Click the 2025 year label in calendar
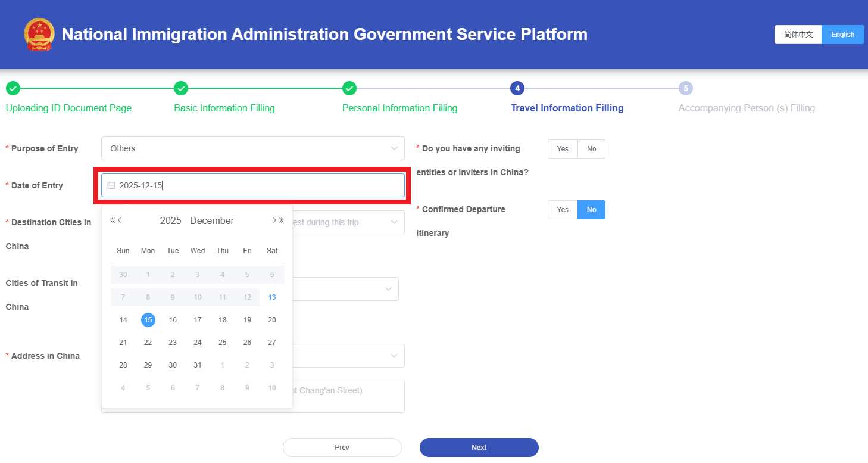The width and height of the screenshot is (868, 463). point(171,220)
